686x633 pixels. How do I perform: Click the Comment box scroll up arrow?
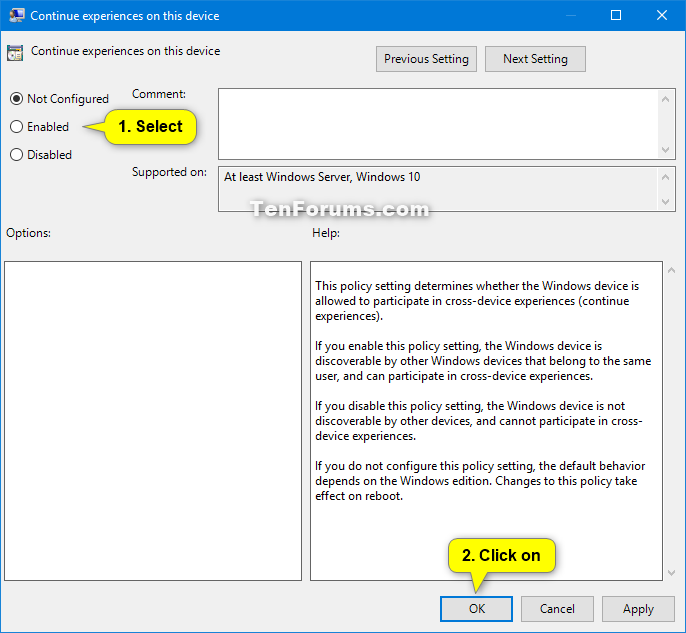tap(665, 99)
